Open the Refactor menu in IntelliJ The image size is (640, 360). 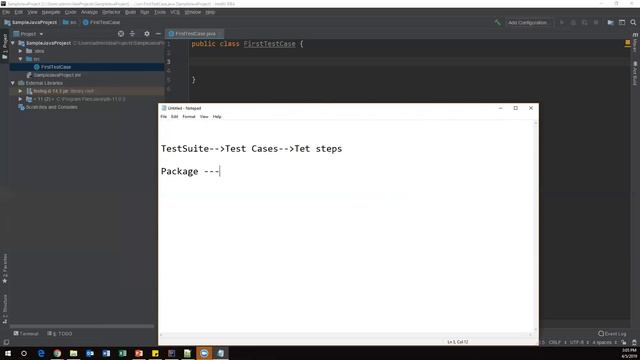pos(111,12)
